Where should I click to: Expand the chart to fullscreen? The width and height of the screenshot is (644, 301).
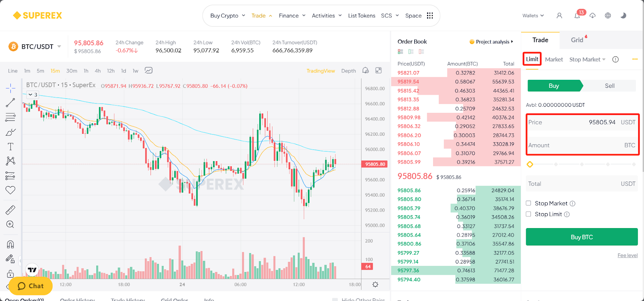pyautogui.click(x=378, y=70)
